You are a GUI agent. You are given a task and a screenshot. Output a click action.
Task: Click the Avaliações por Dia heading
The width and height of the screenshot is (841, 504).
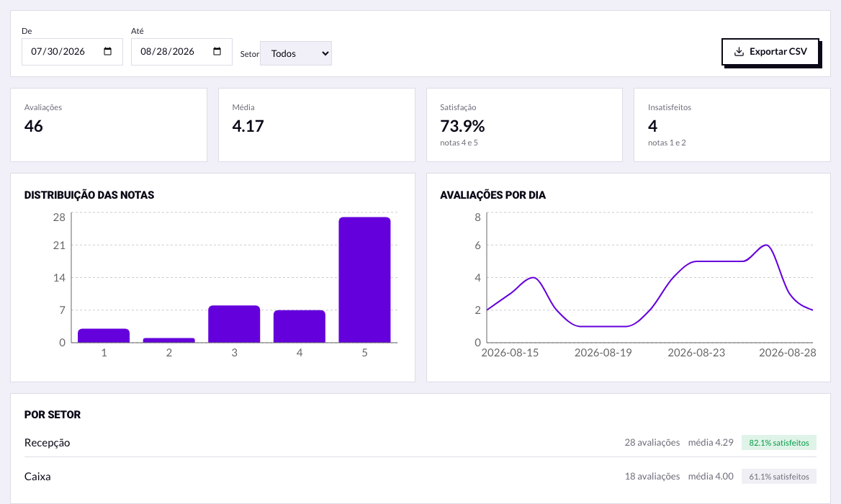(493, 195)
